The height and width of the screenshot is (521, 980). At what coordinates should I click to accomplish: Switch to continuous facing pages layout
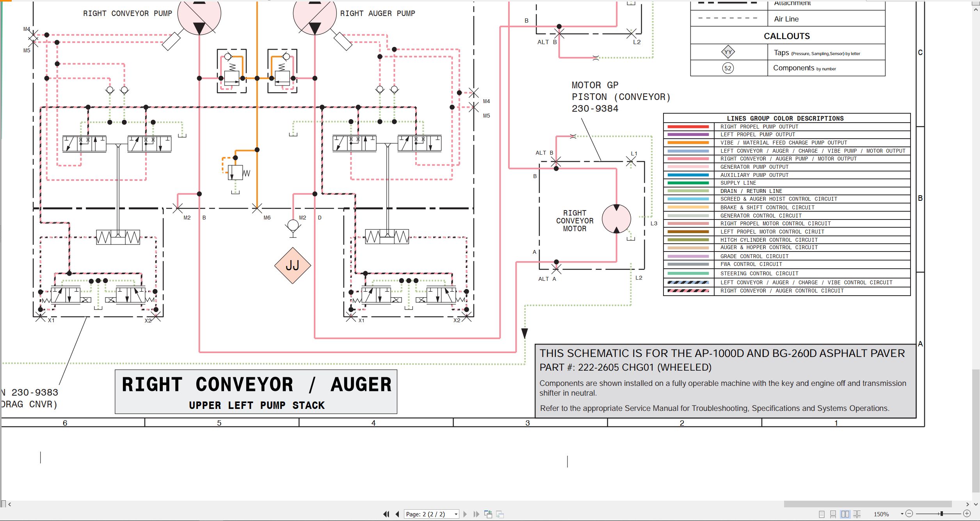(857, 514)
